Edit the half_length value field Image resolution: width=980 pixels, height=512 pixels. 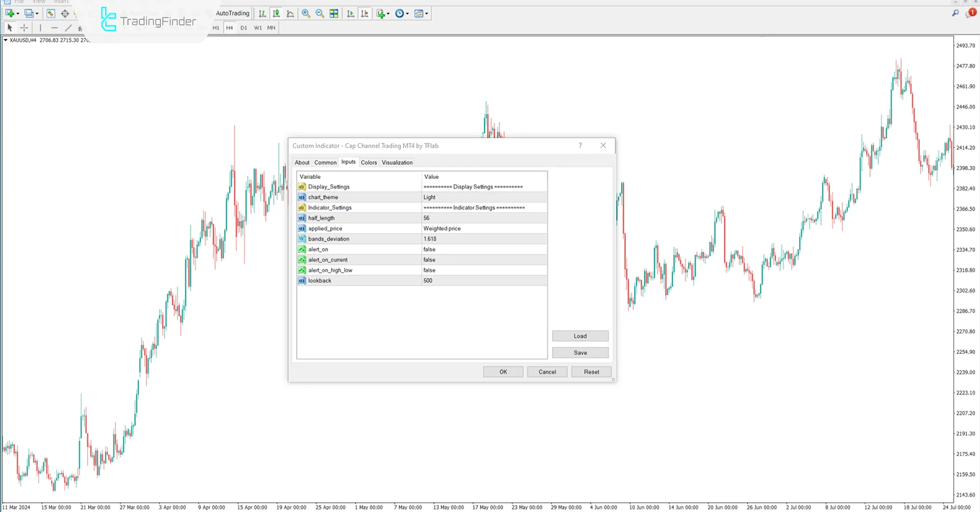[483, 218]
